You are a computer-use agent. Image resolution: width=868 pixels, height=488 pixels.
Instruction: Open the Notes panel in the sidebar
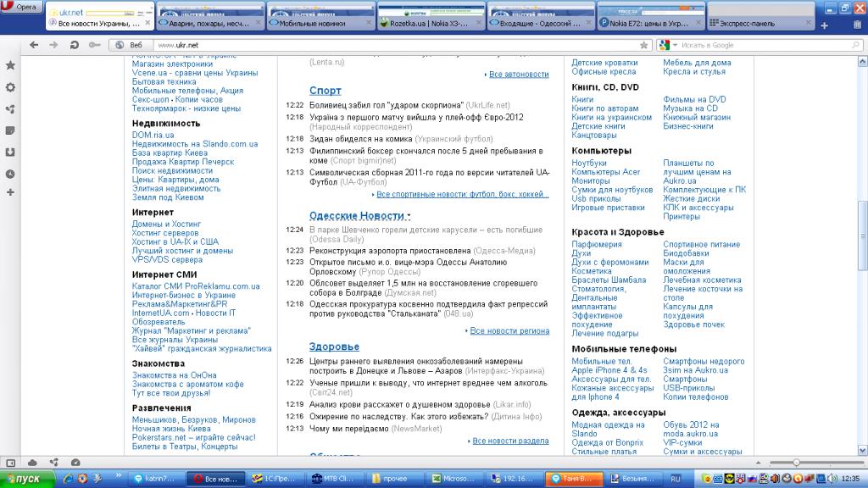(x=10, y=130)
